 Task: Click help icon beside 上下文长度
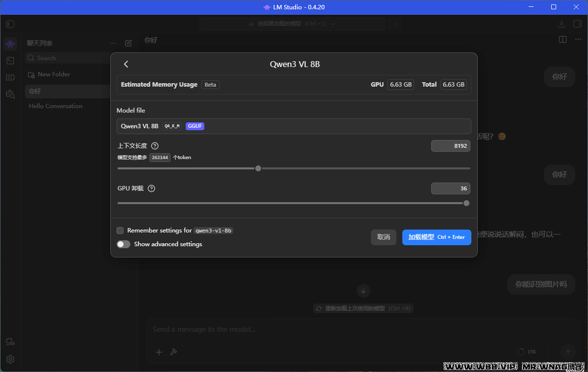click(x=155, y=146)
